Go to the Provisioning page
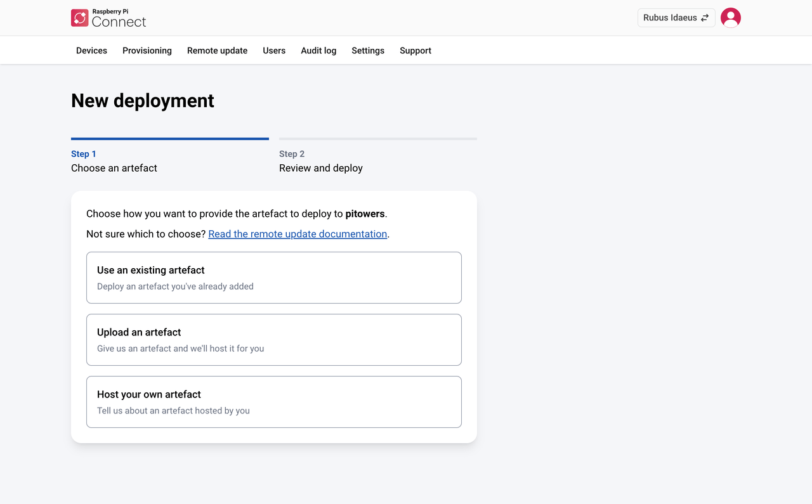The height and width of the screenshot is (504, 812). pyautogui.click(x=147, y=51)
